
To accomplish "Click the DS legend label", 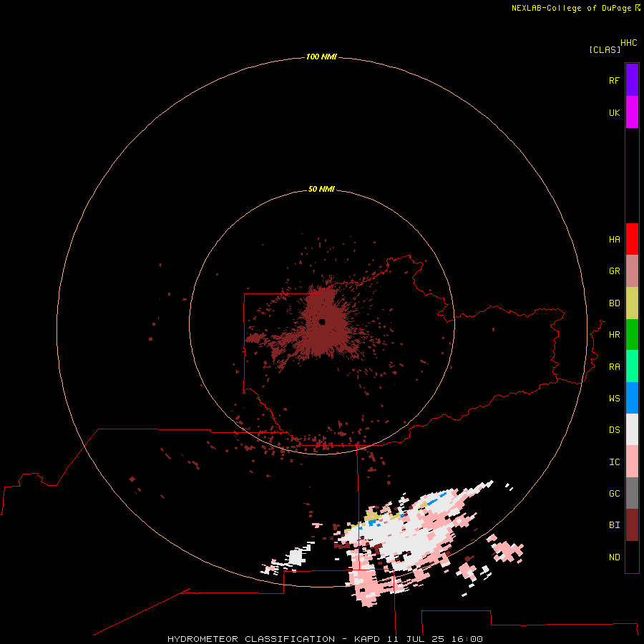I will [x=614, y=430].
